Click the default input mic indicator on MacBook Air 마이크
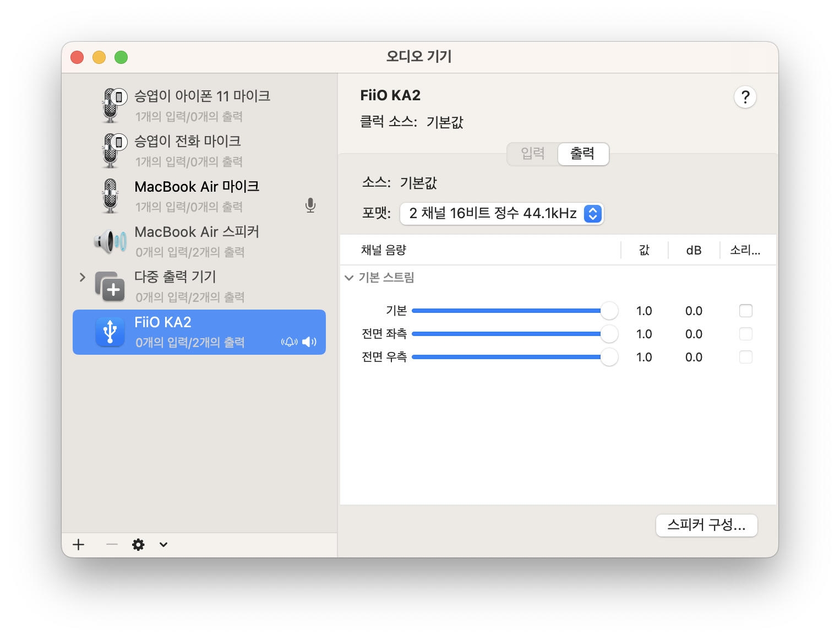 coord(310,205)
